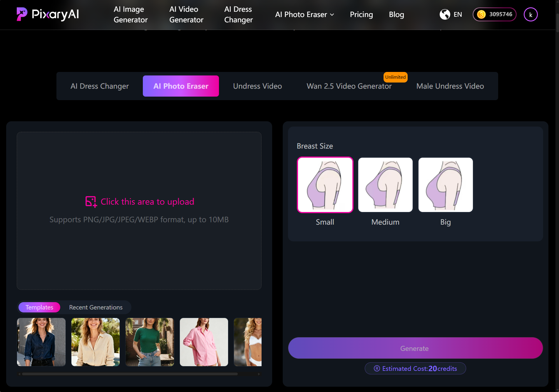Click the supported formats note in upload area
The height and width of the screenshot is (392, 559).
(x=139, y=220)
